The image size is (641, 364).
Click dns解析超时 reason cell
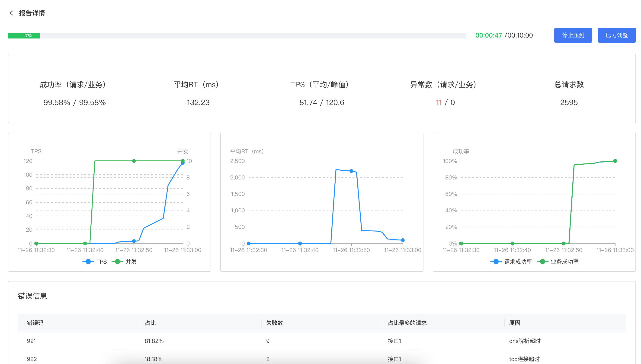pyautogui.click(x=525, y=341)
